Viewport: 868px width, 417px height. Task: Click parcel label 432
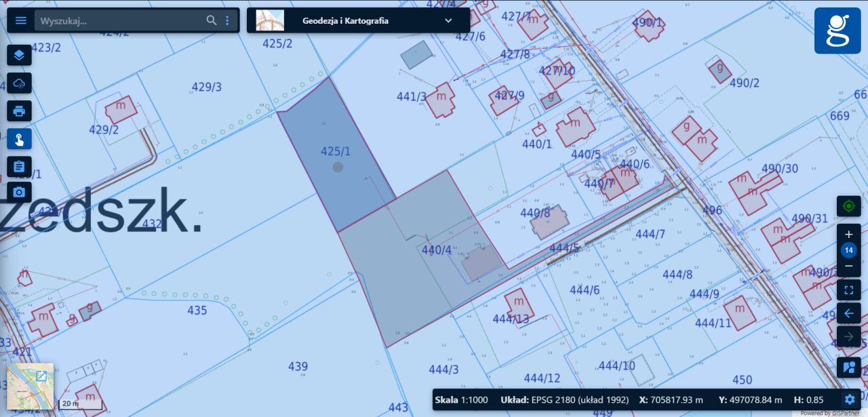click(x=152, y=224)
